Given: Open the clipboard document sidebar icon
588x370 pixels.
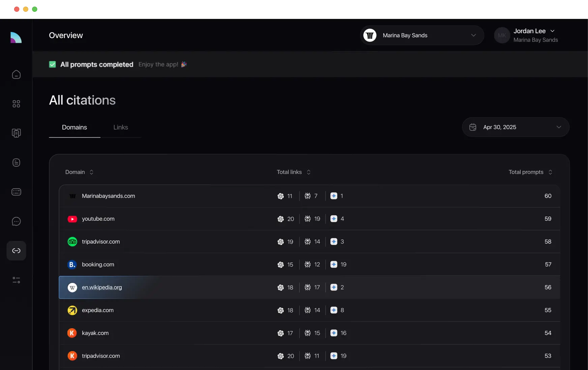Looking at the screenshot, I should coord(16,133).
